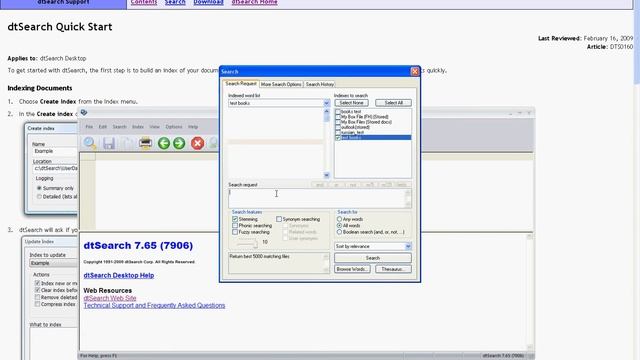Open the Help menu
The image size is (640, 360).
(x=193, y=127)
